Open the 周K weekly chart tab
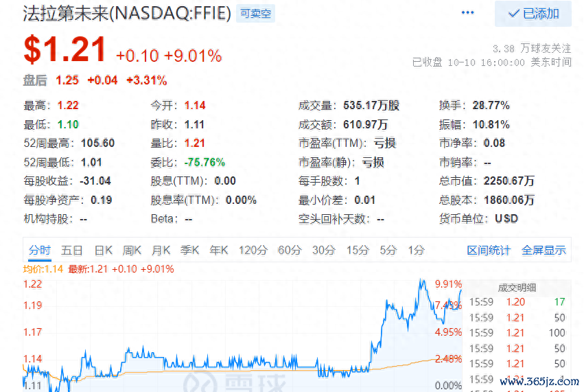 [132, 250]
